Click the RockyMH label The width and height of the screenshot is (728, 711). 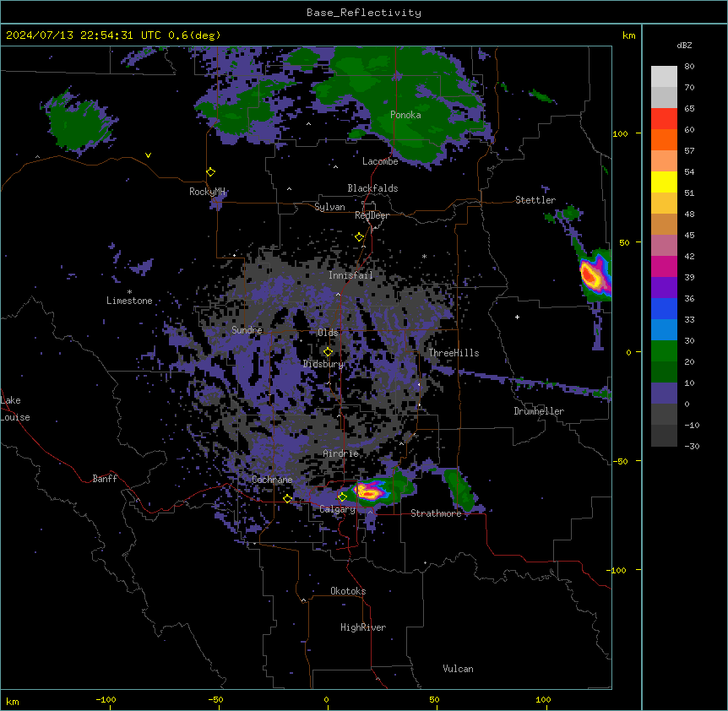(x=207, y=191)
